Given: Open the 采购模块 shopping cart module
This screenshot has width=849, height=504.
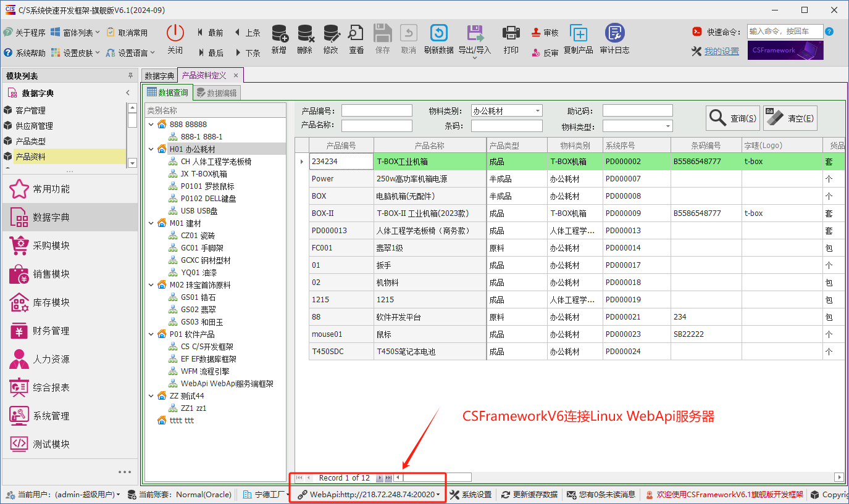Looking at the screenshot, I should [40, 246].
